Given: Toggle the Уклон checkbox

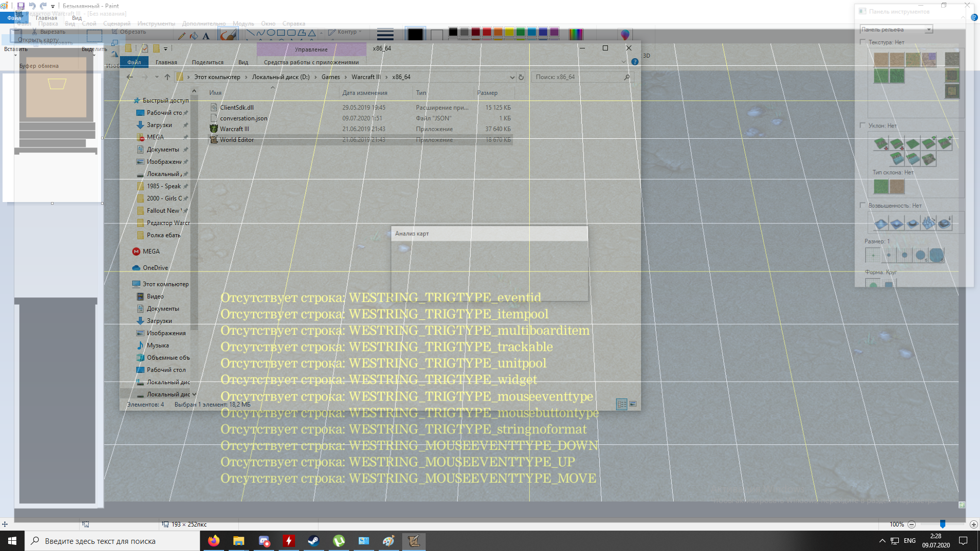Looking at the screenshot, I should coord(863,126).
